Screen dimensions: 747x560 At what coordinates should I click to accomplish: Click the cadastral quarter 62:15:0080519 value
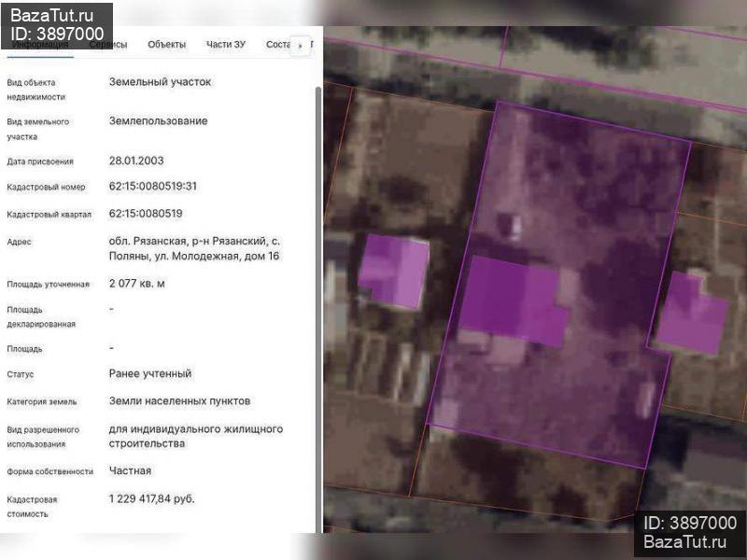[146, 214]
